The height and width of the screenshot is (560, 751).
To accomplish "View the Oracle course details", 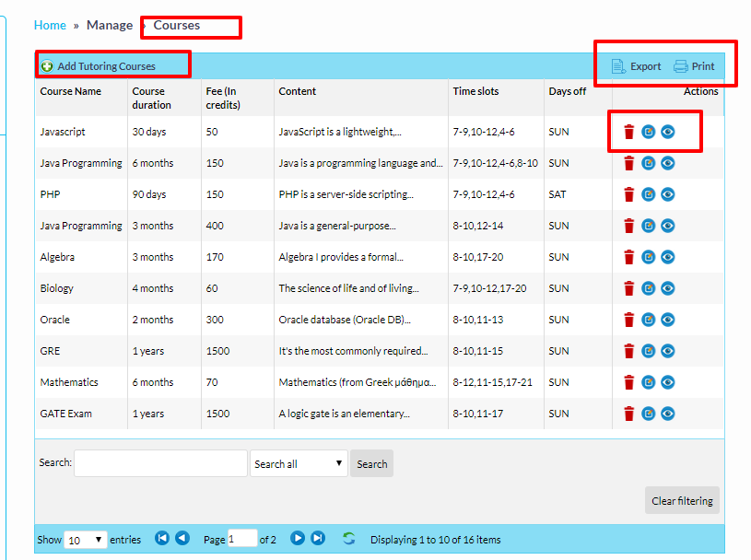I will pyautogui.click(x=668, y=320).
